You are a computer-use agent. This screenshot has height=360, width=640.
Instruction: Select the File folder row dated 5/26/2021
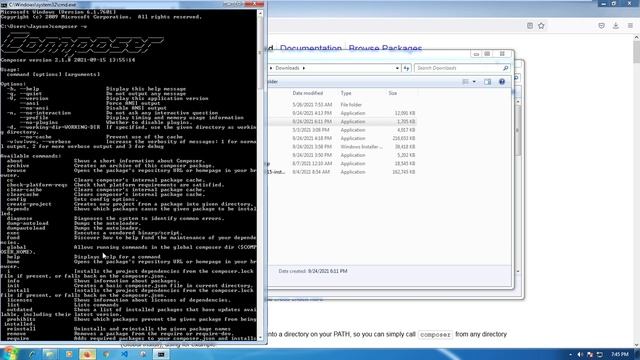tap(342, 105)
